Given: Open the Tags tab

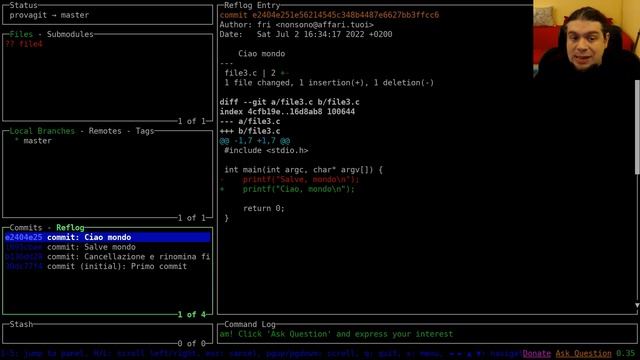Looking at the screenshot, I should click(x=144, y=131).
